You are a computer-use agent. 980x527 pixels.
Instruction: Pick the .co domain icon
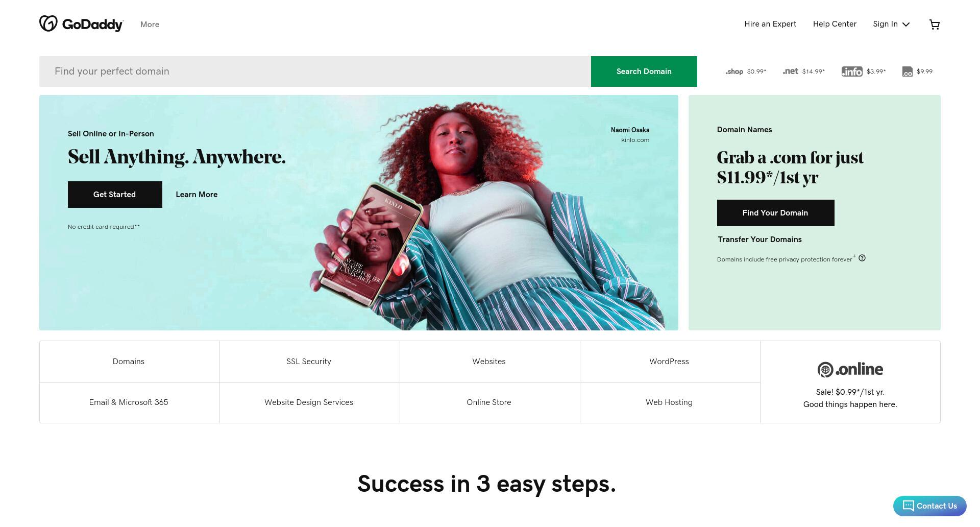(x=907, y=71)
